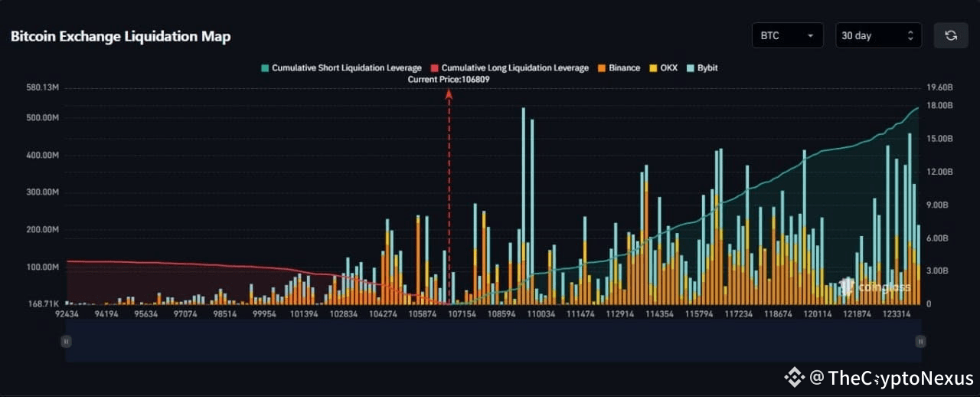This screenshot has height=397, width=980.
Task: Toggle the OKX legend series
Action: pos(663,68)
